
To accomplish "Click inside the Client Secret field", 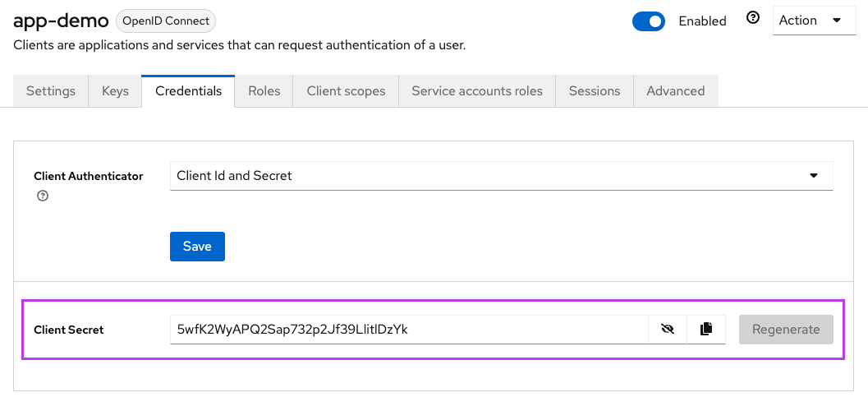I will coord(408,330).
